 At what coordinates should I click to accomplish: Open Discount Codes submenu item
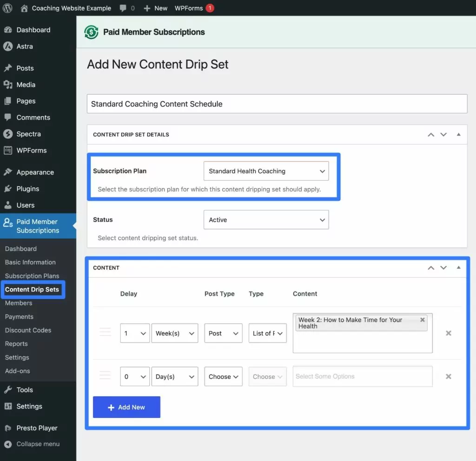click(28, 330)
